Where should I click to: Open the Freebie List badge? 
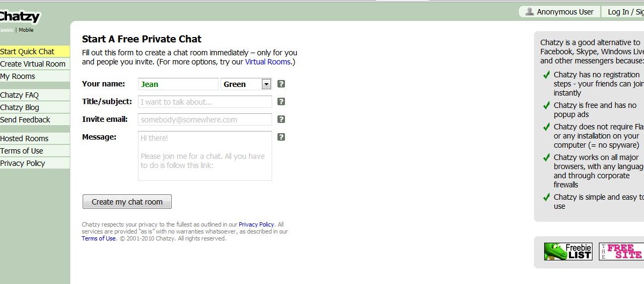[568, 251]
